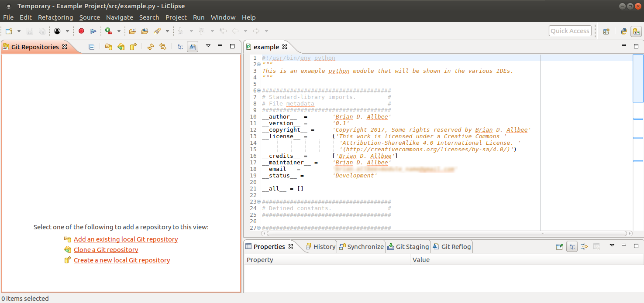The image size is (644, 303).
Task: Click 'Create a new local Git repository' link
Action: tap(122, 260)
